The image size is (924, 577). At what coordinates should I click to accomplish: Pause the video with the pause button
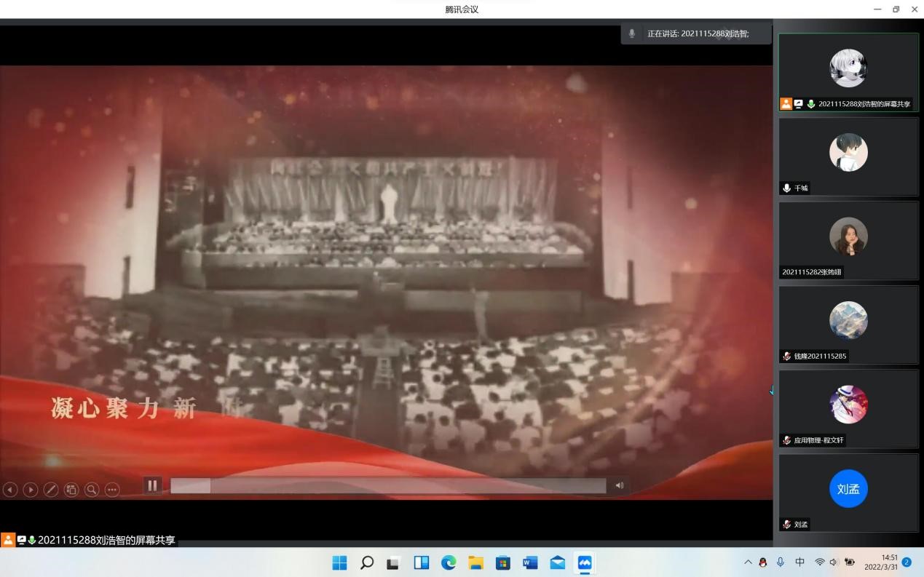(x=153, y=485)
